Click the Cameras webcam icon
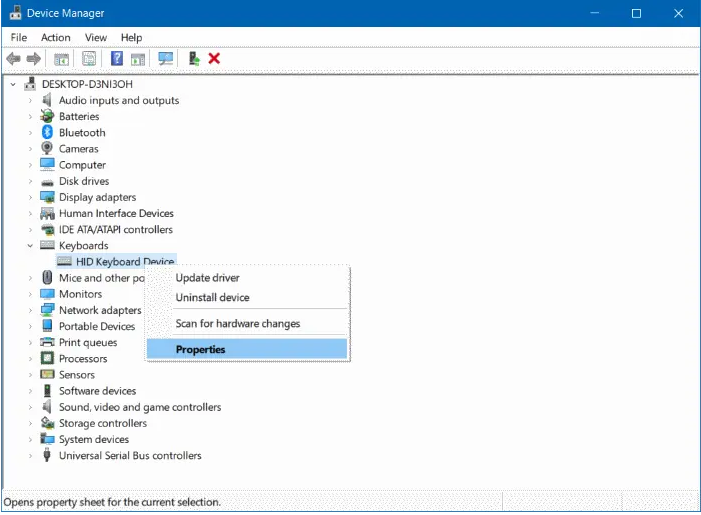 click(47, 148)
